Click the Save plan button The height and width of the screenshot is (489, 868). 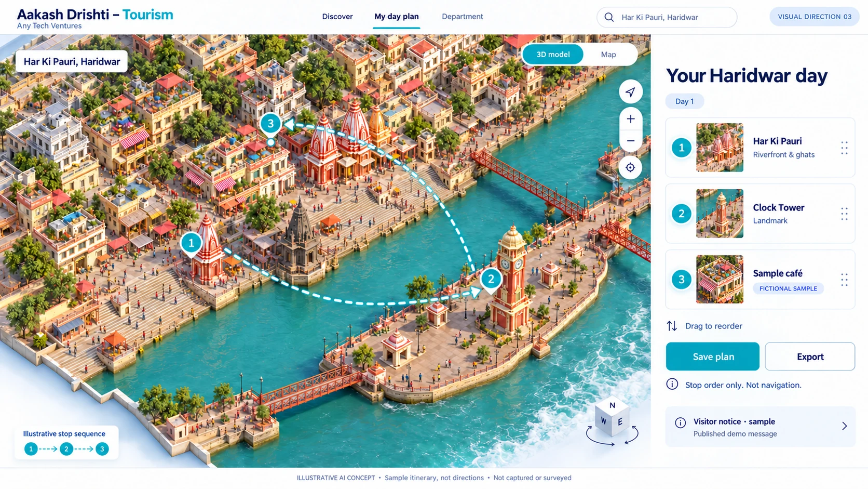click(712, 356)
